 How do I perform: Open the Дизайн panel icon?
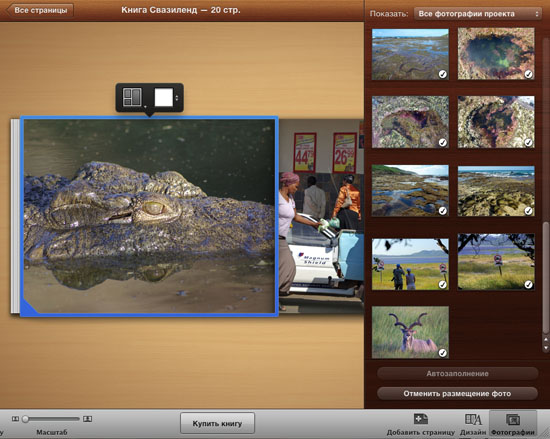pos(473,419)
